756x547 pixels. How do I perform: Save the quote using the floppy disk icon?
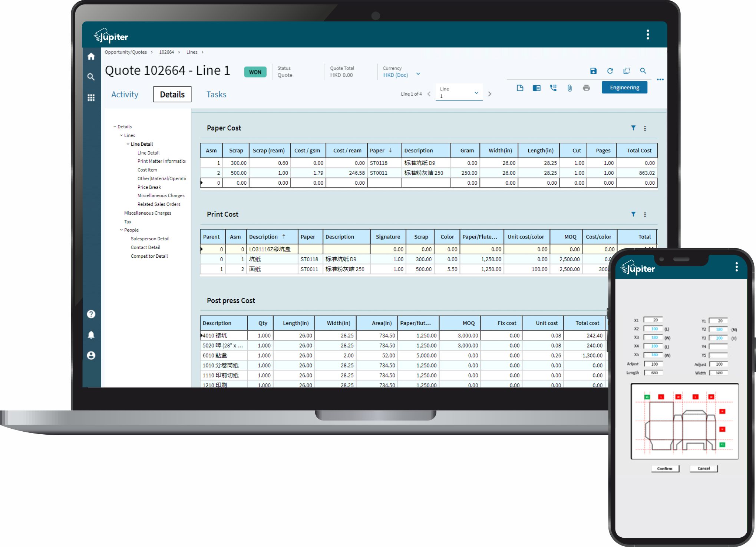pos(594,70)
